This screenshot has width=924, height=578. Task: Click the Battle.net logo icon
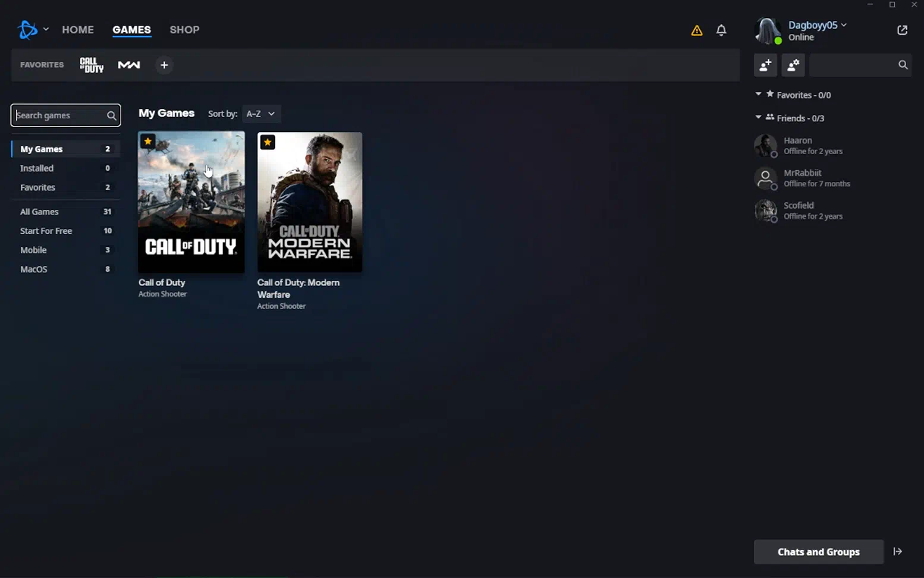pos(27,29)
